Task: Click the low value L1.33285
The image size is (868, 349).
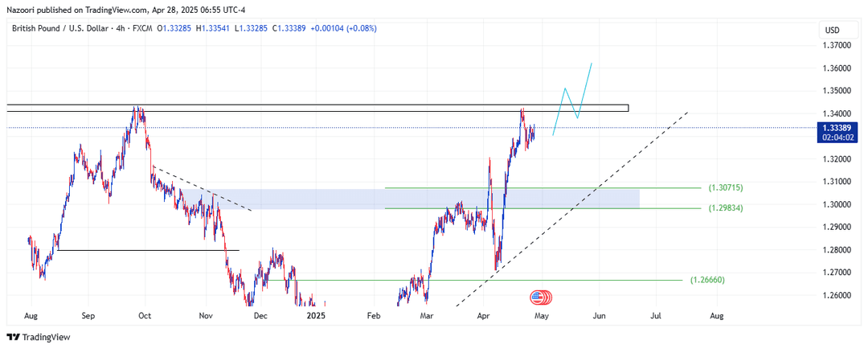Action: pyautogui.click(x=250, y=27)
